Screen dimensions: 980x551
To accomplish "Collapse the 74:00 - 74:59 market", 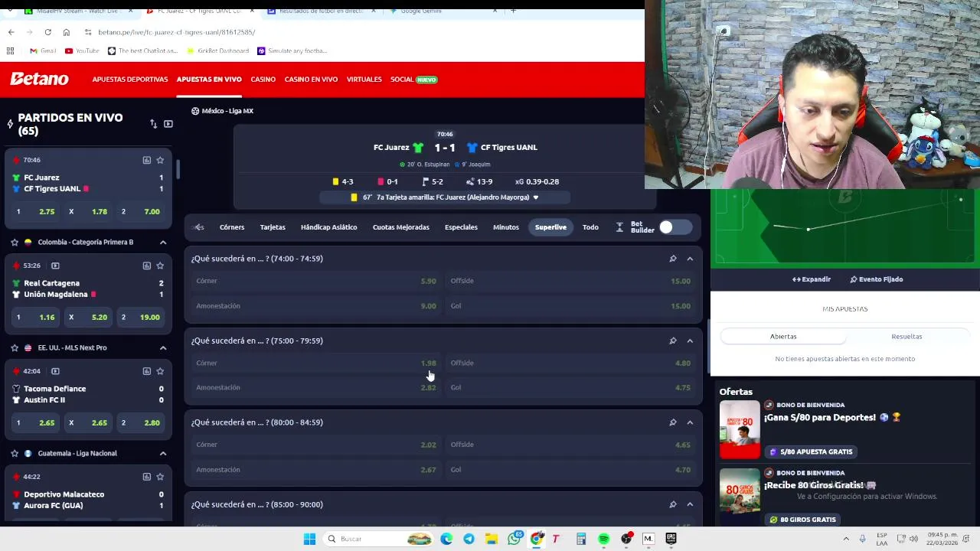I will [x=690, y=259].
